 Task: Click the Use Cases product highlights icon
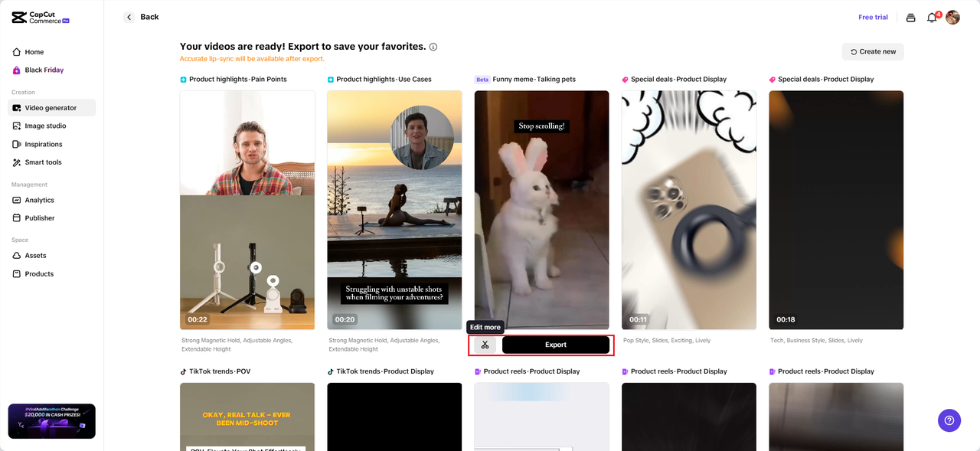pos(331,80)
